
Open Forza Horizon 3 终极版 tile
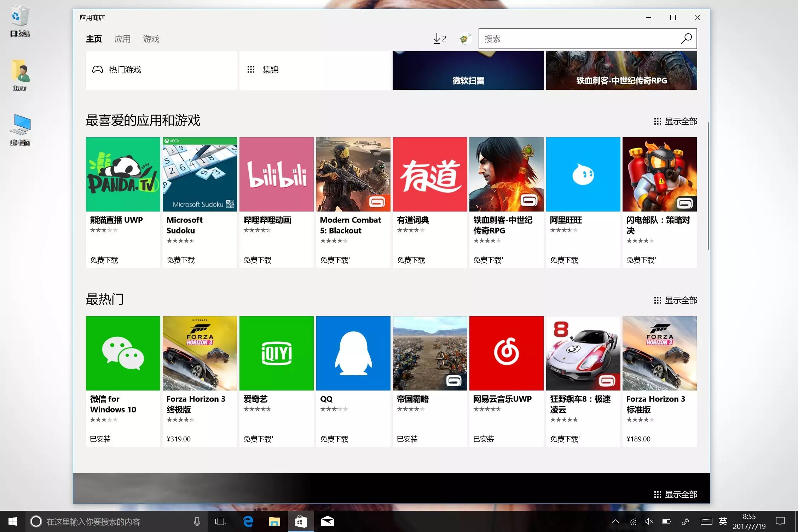pos(200,381)
